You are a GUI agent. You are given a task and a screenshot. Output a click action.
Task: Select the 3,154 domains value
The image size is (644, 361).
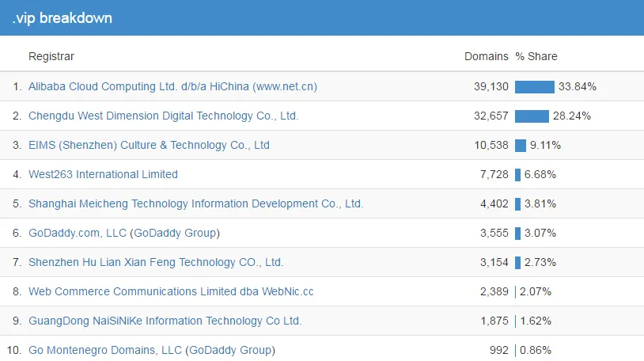point(494,262)
